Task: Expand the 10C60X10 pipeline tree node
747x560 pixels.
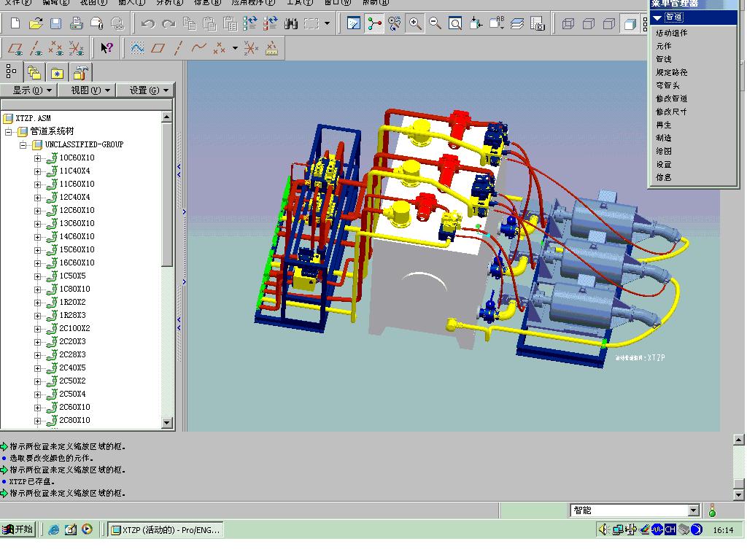Action: pyautogui.click(x=38, y=158)
